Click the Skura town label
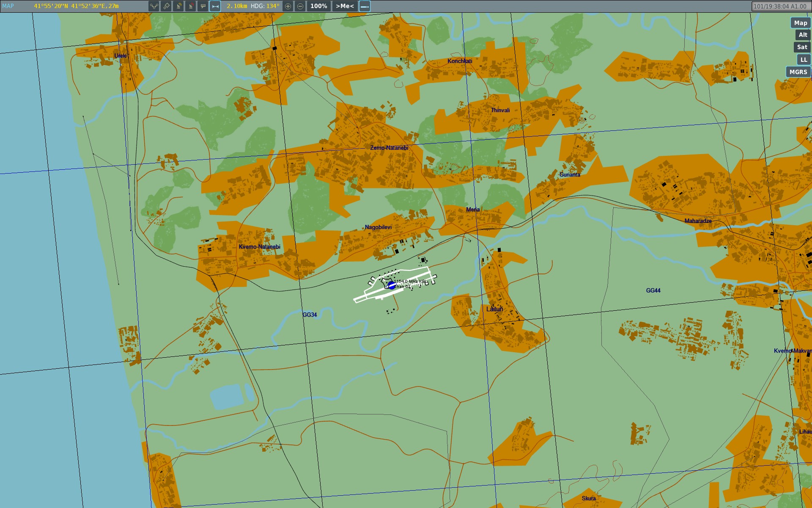The width and height of the screenshot is (812, 508). coord(588,498)
